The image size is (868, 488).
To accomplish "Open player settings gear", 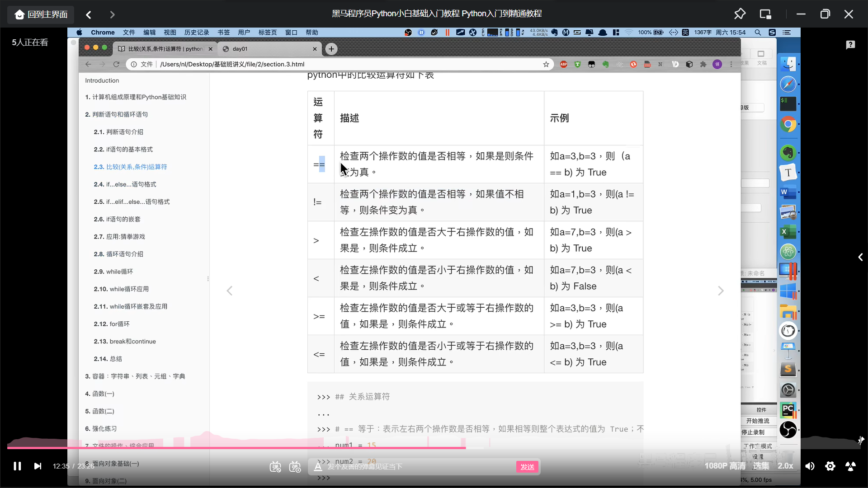I will 830,466.
